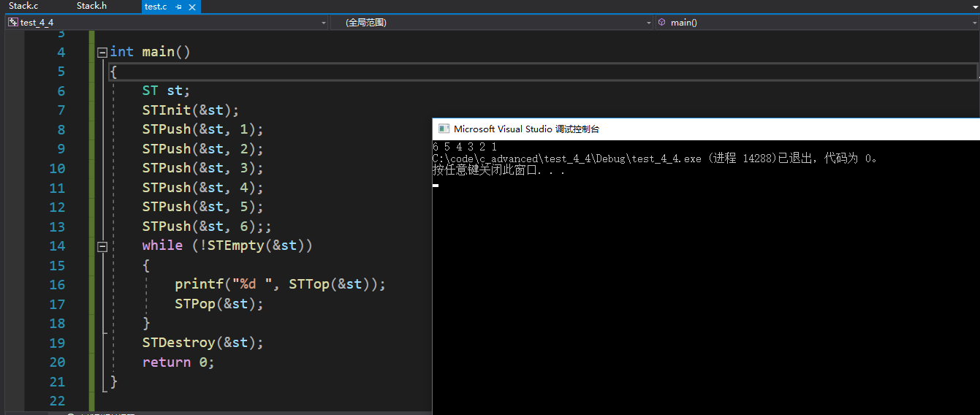
Task: Close the test.c tab
Action: pos(192,7)
